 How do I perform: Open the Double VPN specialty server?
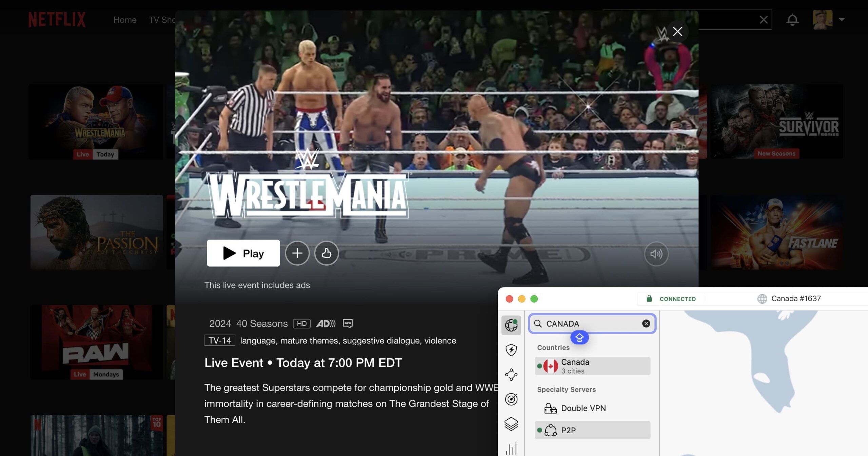(584, 408)
